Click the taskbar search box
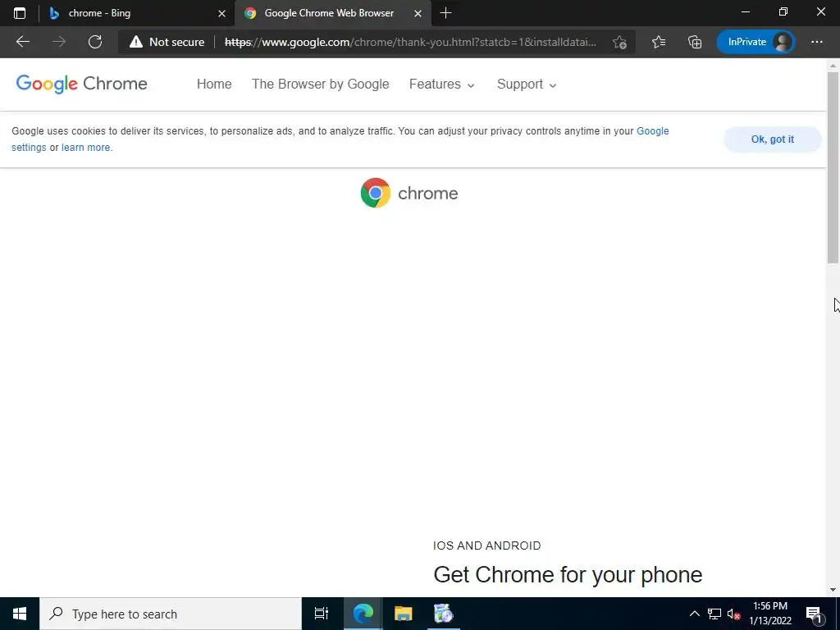 click(171, 614)
